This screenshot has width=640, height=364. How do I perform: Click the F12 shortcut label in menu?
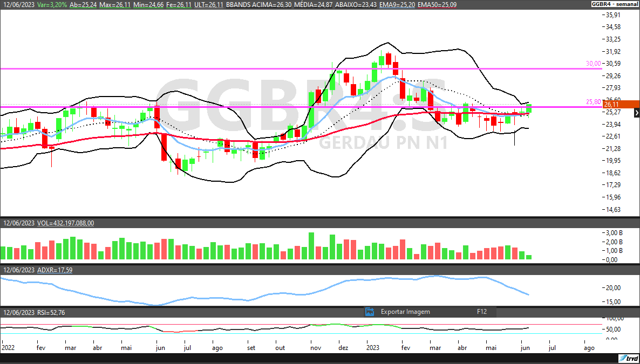tap(482, 312)
